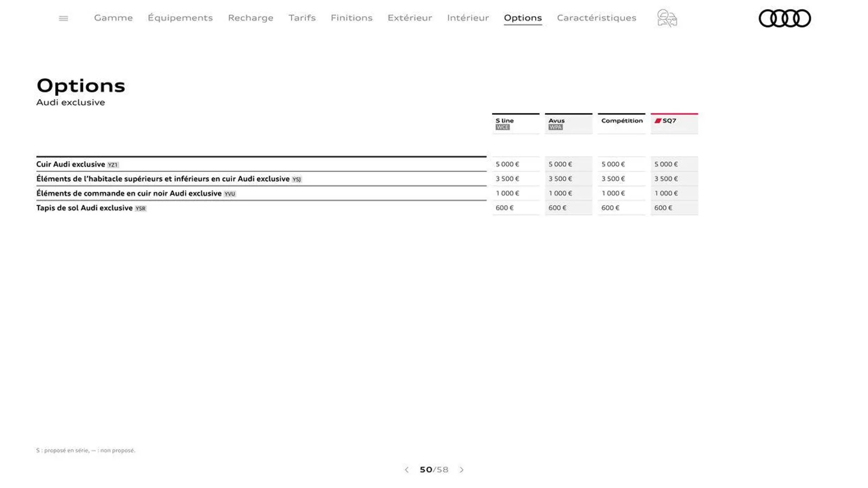Click the Options page heading
Screen dimensions: 868x488
pyautogui.click(x=80, y=86)
